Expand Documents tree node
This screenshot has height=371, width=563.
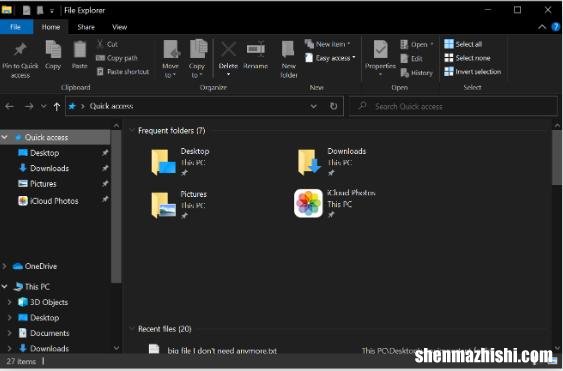10,333
